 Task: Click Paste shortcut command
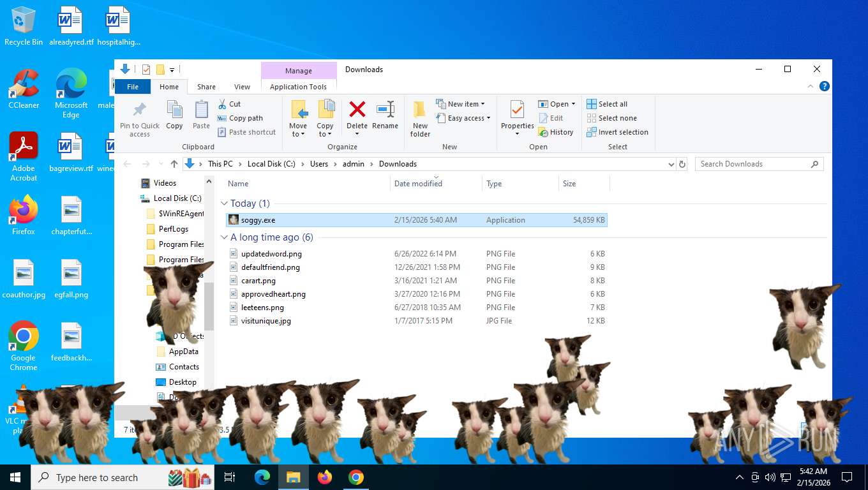(x=246, y=132)
